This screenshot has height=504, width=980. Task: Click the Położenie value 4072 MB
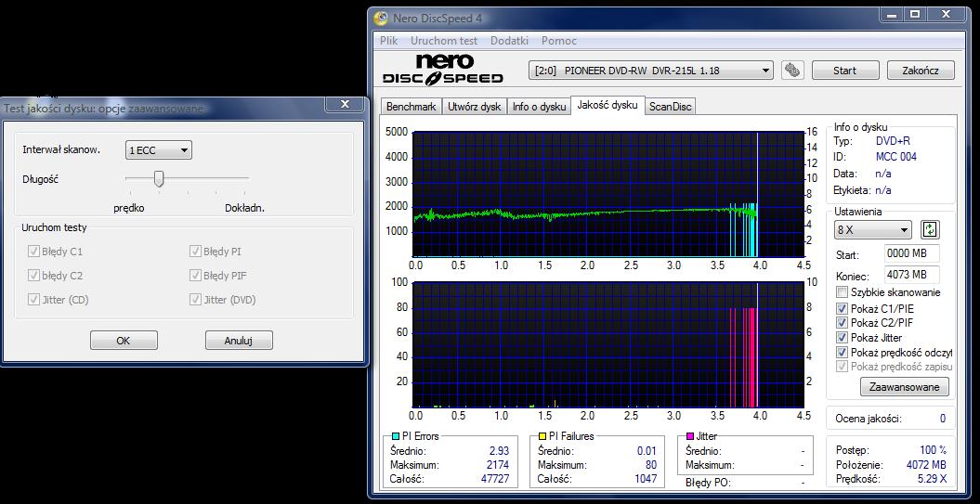[926, 465]
